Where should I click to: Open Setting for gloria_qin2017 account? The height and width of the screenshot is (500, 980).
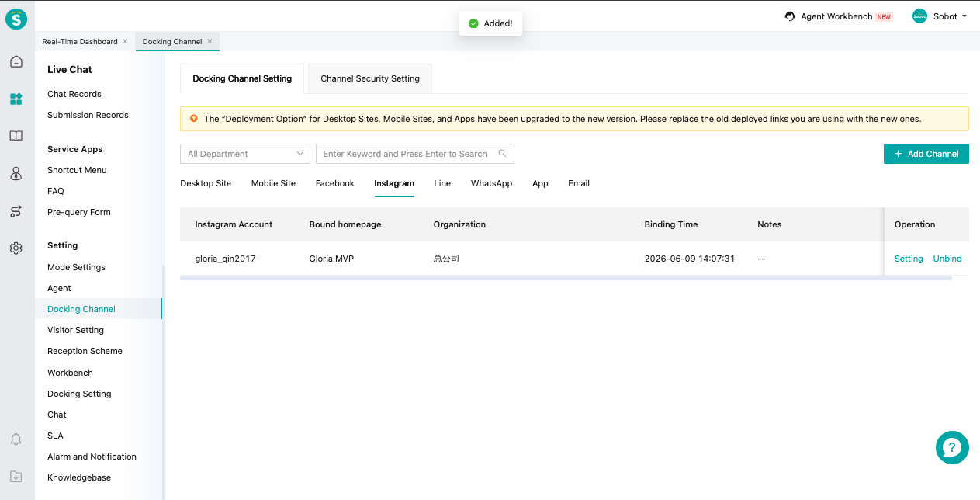(909, 259)
